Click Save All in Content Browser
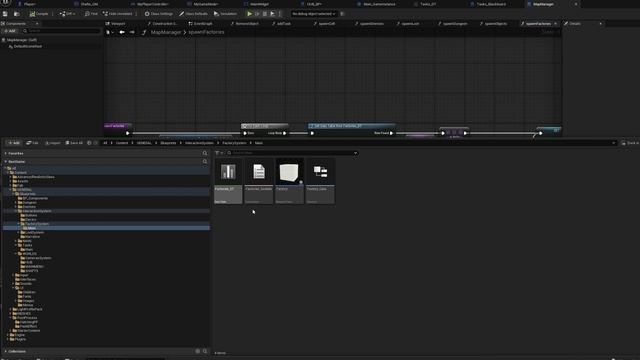This screenshot has width=640, height=360. point(74,143)
